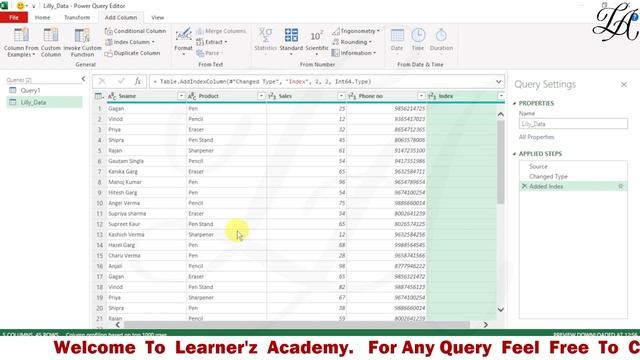Open Sales column filter dropdown
Screen dimensions: 640x360
[341, 96]
